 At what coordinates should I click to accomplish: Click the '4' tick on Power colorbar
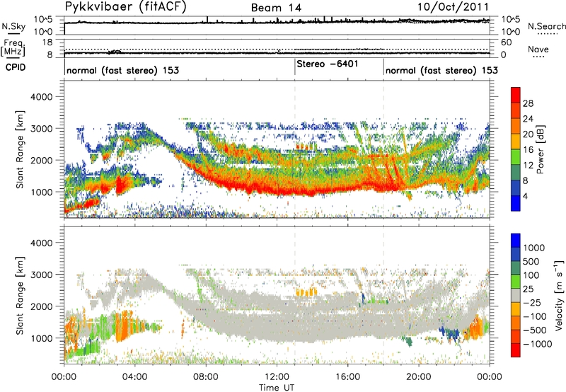point(526,196)
